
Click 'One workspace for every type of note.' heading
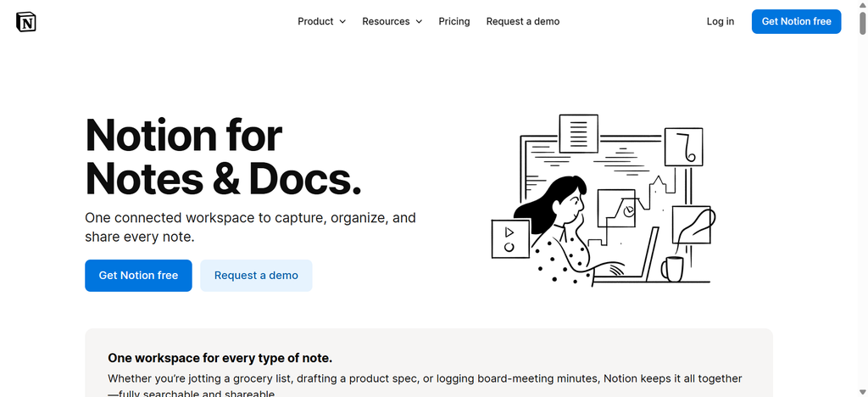(x=220, y=358)
